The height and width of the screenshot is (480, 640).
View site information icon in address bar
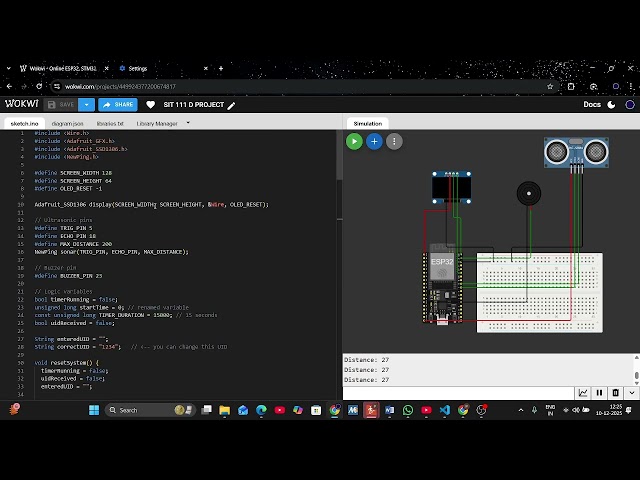[57, 87]
